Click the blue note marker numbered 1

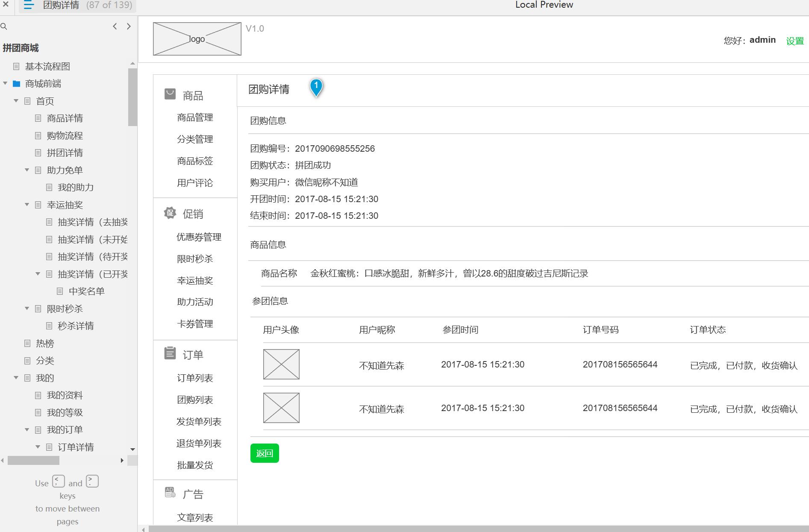(316, 88)
